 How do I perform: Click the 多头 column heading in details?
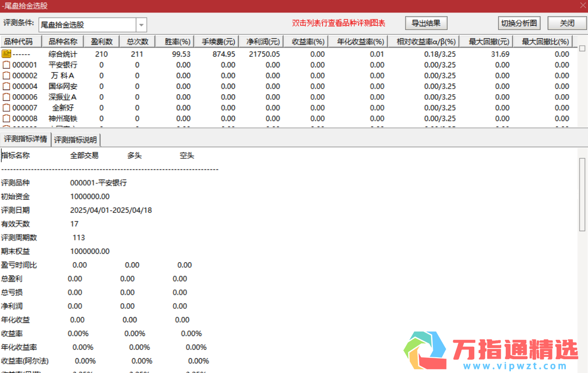click(134, 156)
